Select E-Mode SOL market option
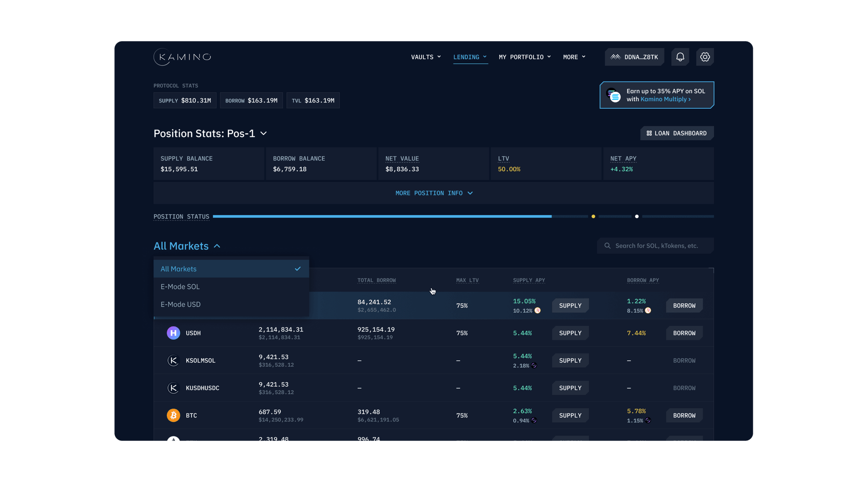 point(231,286)
